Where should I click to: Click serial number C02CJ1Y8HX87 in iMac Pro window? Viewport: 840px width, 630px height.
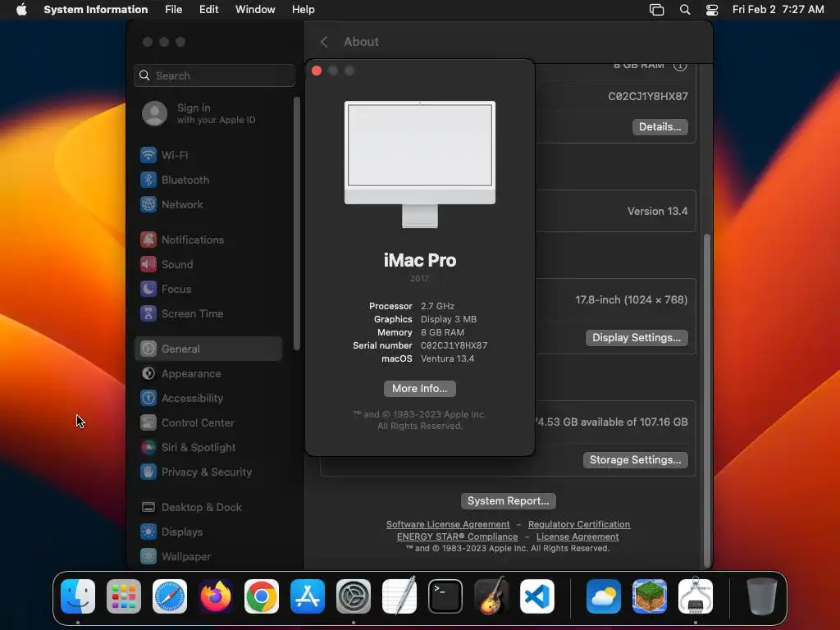454,345
